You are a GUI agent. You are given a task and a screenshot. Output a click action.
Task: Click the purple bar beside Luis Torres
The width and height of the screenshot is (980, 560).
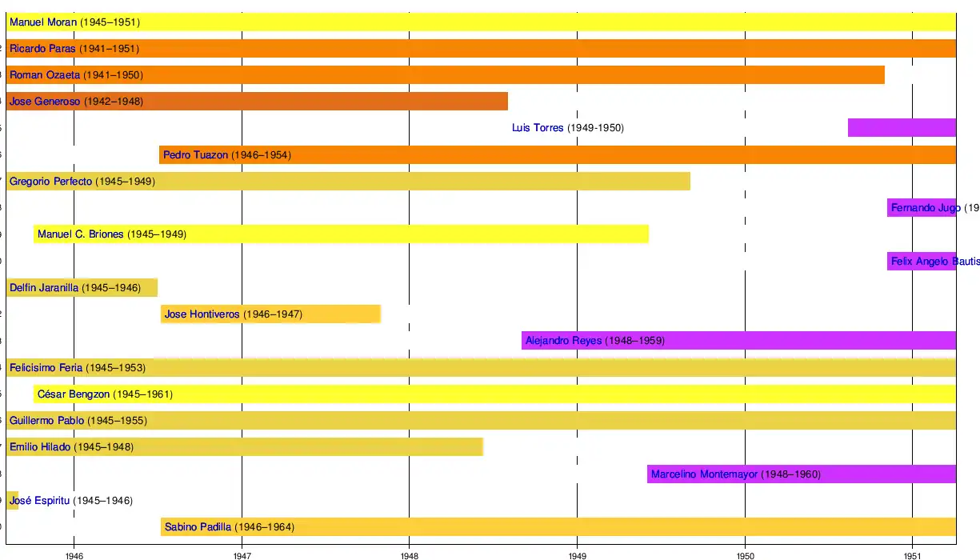tap(902, 128)
